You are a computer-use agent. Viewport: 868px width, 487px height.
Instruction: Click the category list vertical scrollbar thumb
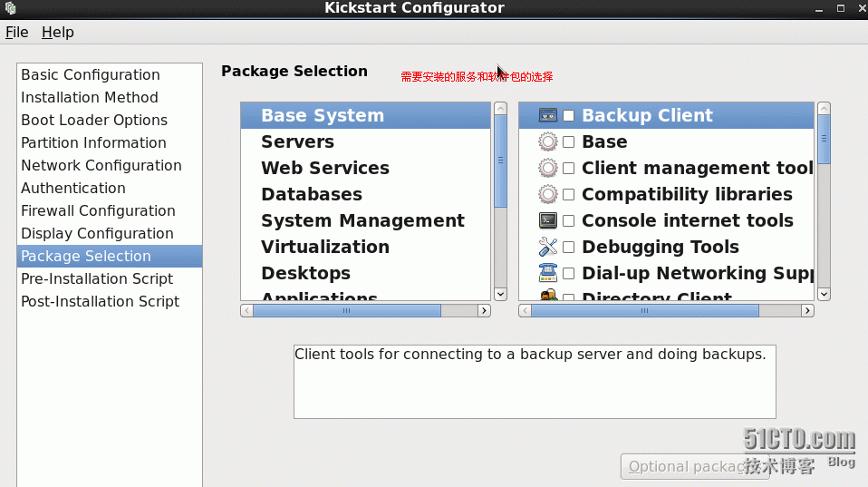coord(500,161)
